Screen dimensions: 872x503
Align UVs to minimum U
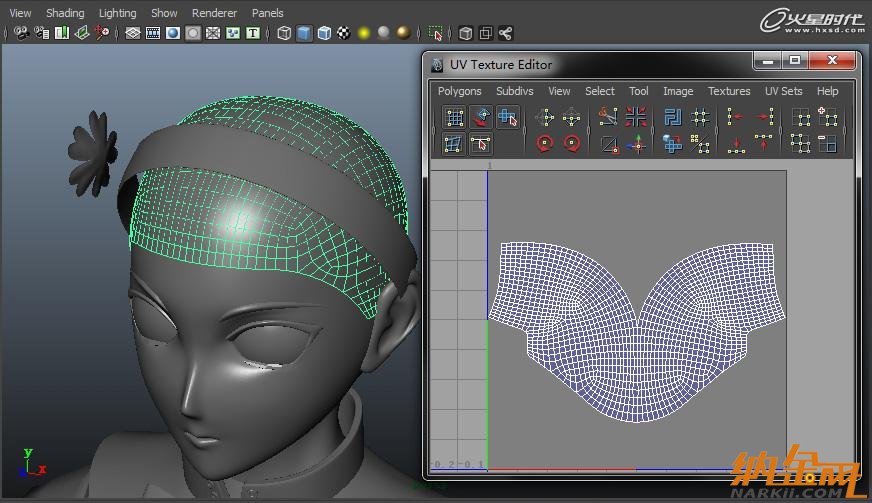click(x=736, y=117)
